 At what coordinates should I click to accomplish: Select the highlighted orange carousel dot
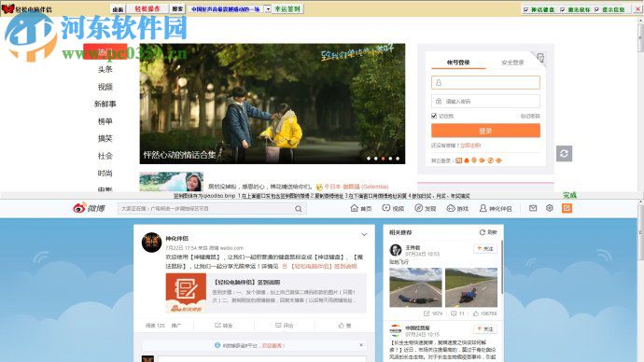point(384,159)
